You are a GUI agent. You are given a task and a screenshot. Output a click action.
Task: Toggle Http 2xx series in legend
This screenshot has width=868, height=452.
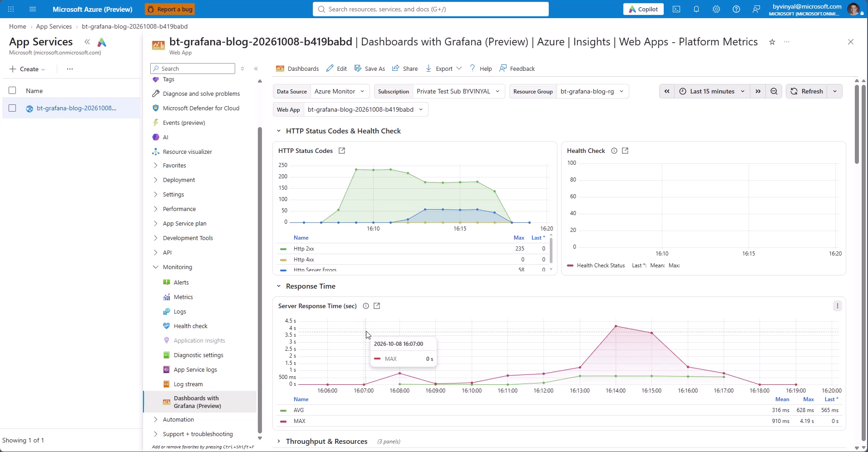[x=304, y=249]
